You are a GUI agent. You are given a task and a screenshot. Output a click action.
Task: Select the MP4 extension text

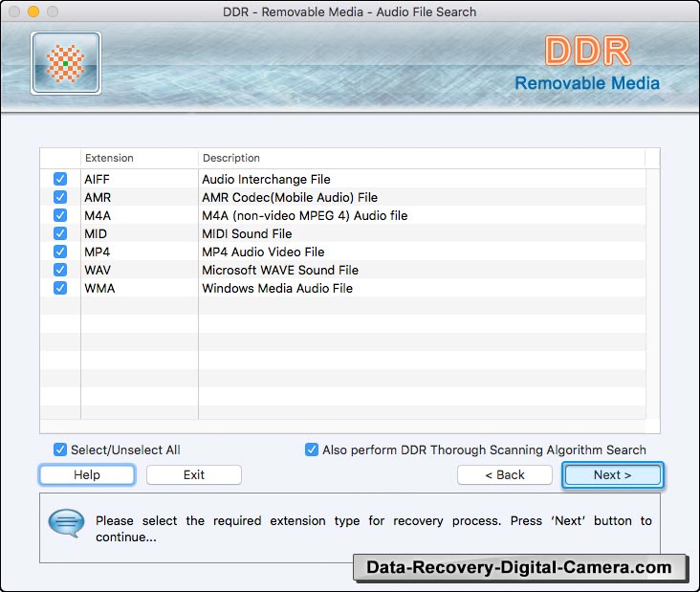[x=98, y=252]
